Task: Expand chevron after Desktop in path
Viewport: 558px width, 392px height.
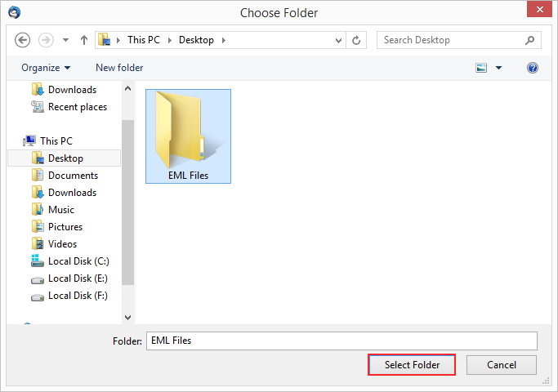Action: coord(224,40)
